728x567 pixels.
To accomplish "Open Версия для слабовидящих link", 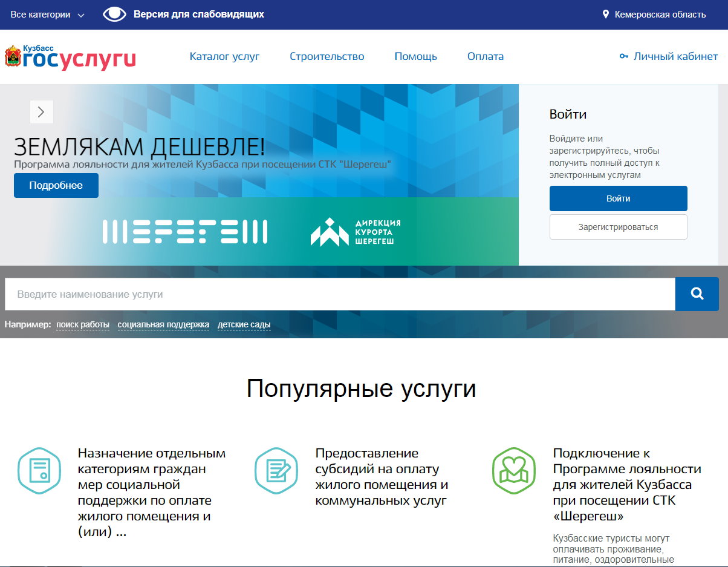I will (x=199, y=14).
